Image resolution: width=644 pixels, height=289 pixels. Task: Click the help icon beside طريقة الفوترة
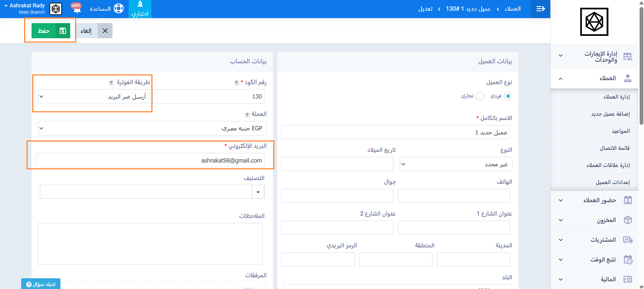pos(111,83)
